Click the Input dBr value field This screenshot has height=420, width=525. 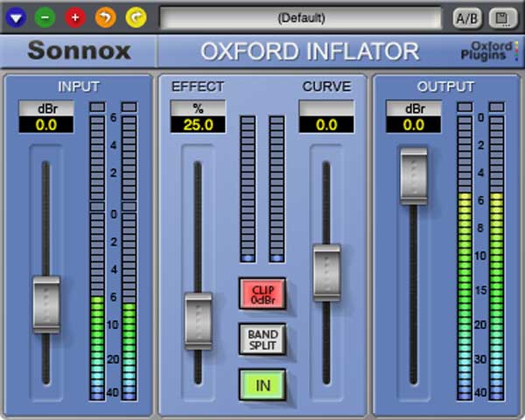(46, 125)
